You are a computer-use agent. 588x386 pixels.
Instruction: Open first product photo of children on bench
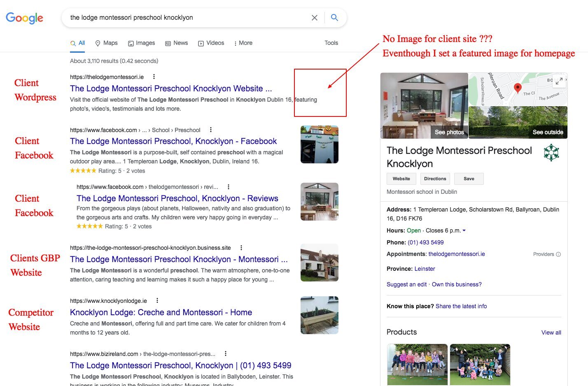(x=418, y=365)
